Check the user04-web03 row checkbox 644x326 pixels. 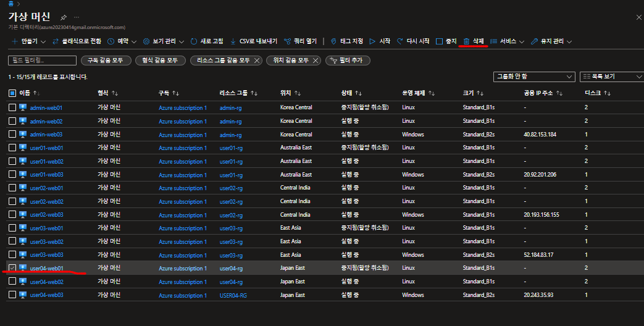click(12, 295)
